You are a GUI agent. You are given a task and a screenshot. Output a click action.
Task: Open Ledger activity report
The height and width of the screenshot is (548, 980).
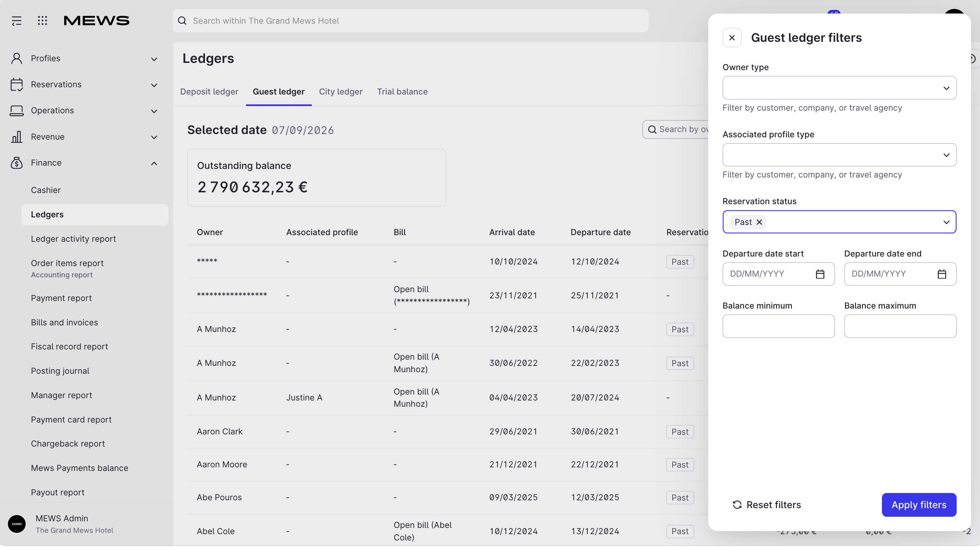(x=73, y=239)
